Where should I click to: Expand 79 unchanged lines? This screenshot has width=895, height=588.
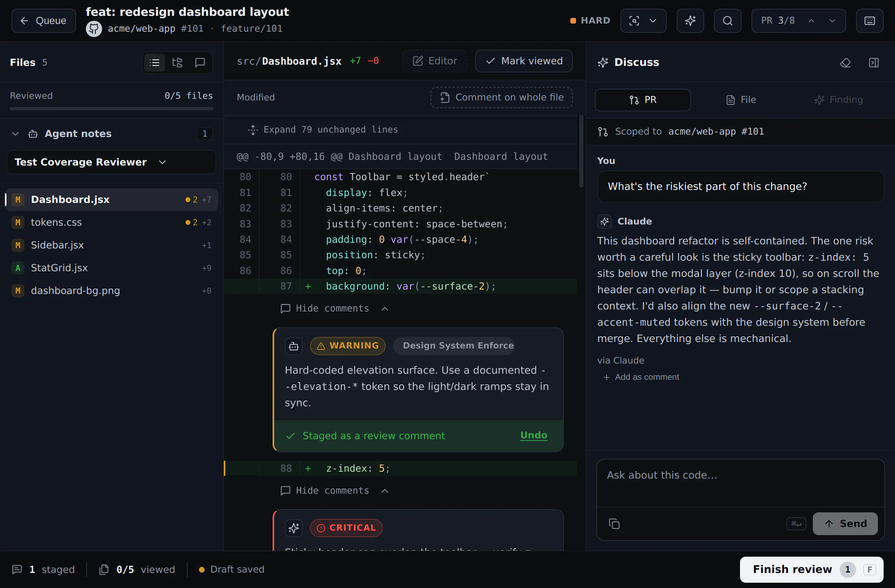point(323,130)
